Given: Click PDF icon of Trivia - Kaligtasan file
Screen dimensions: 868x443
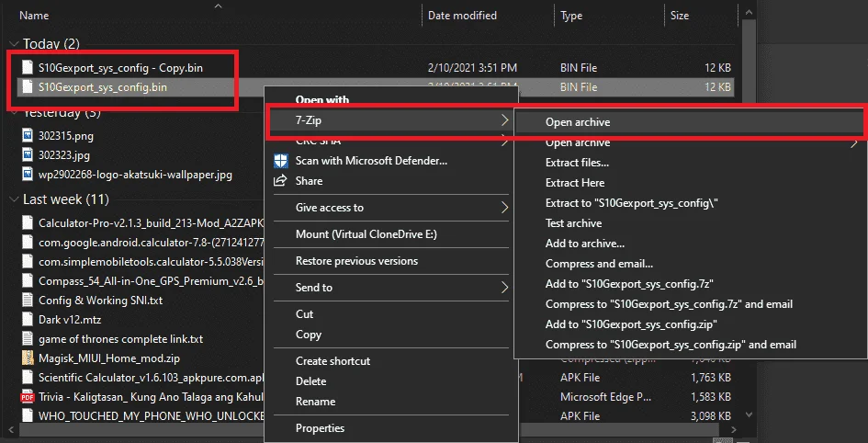Looking at the screenshot, I should click(28, 396).
